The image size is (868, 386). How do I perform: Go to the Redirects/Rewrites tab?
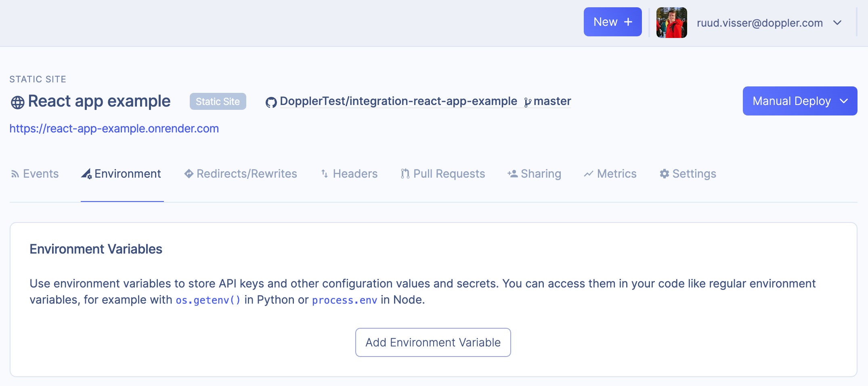coord(241,174)
